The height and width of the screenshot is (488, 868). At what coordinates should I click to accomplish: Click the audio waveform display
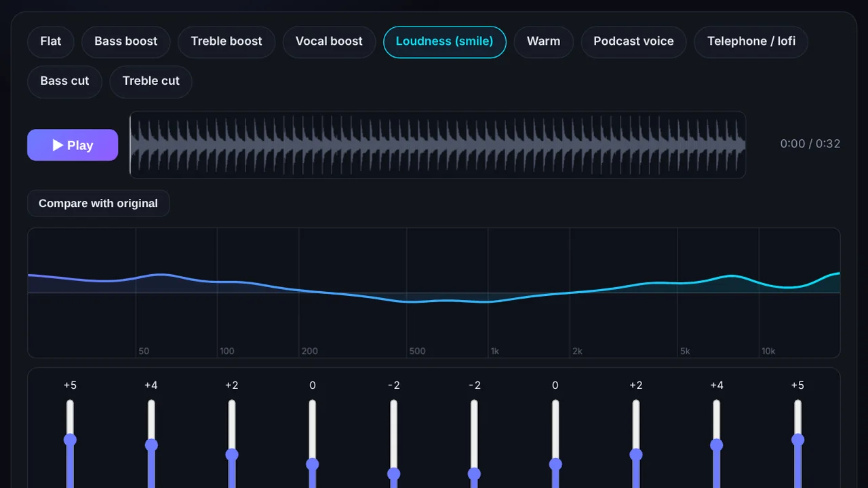(x=437, y=145)
